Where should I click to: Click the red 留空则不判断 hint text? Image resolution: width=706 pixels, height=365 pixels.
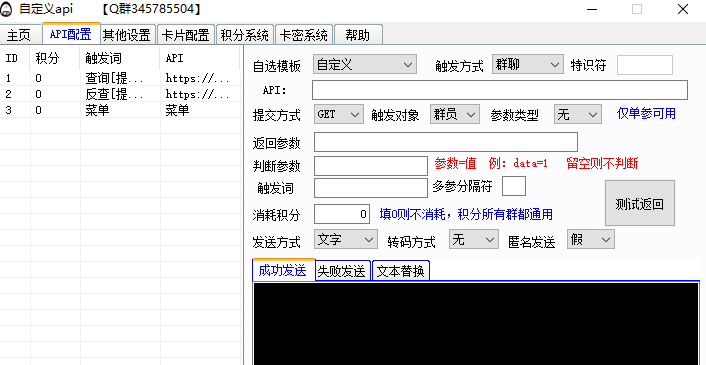(602, 163)
